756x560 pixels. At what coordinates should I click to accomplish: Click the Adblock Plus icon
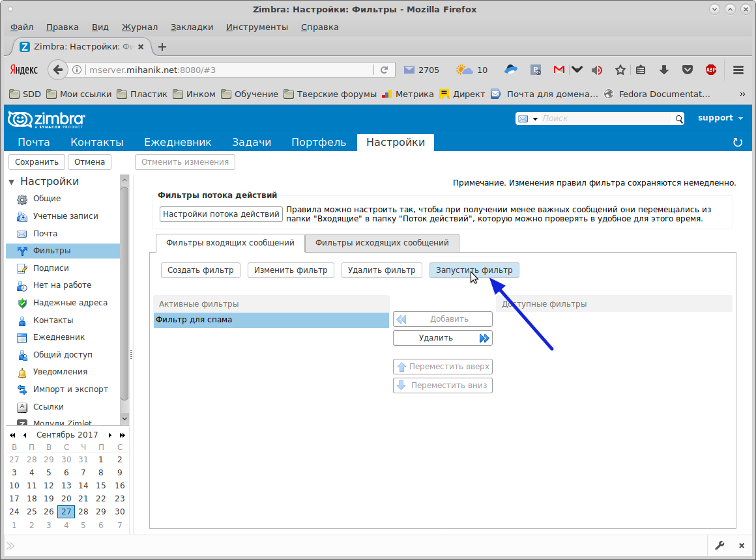[710, 70]
